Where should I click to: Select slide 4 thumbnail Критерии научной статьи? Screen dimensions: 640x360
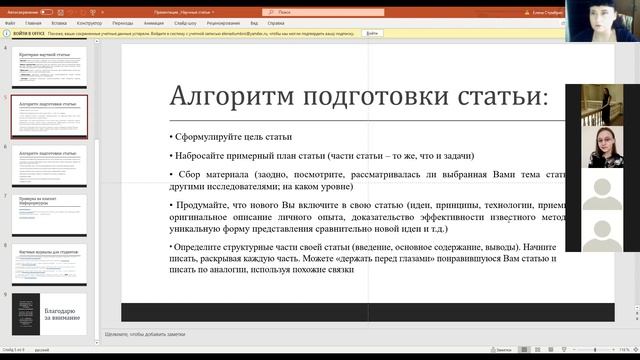click(x=49, y=67)
